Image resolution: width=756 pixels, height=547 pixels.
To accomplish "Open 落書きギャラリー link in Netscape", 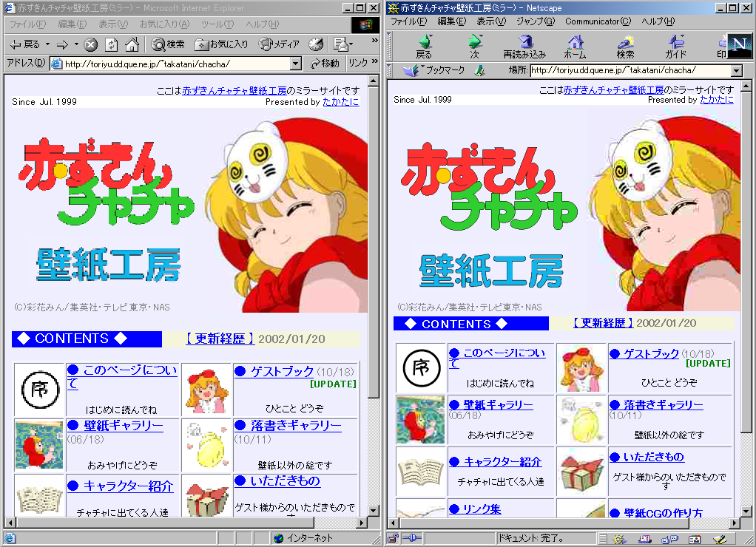I will point(656,405).
